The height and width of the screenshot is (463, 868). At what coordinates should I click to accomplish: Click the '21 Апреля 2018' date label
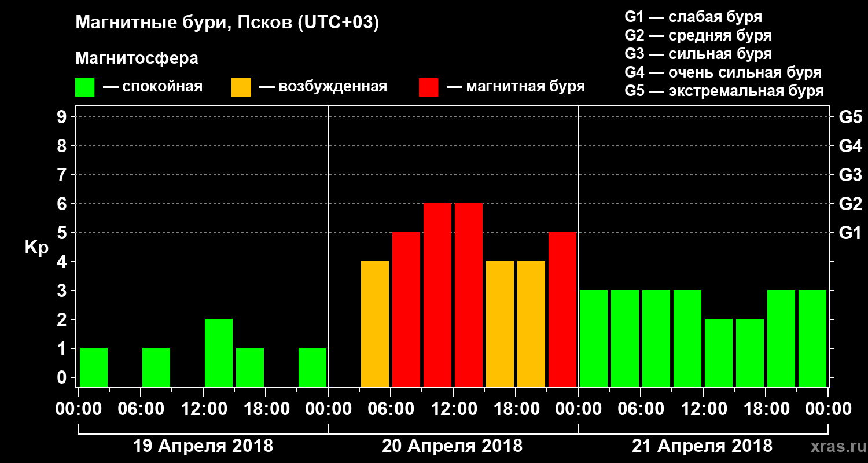pyautogui.click(x=702, y=446)
